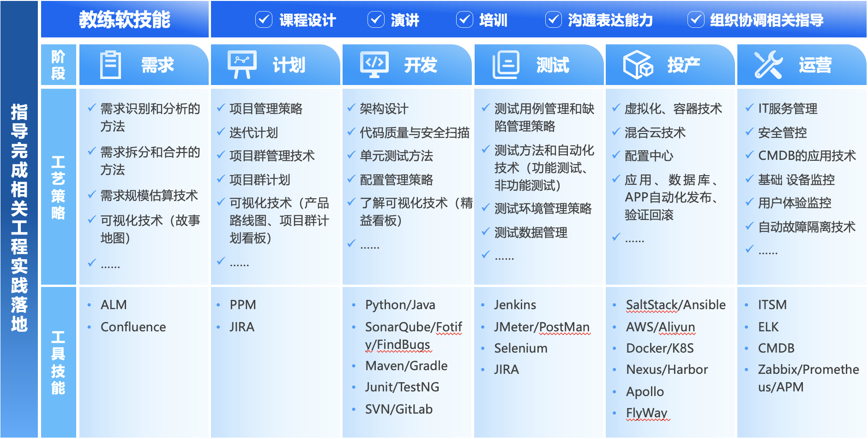Click the Confluence tool entry

point(133,327)
